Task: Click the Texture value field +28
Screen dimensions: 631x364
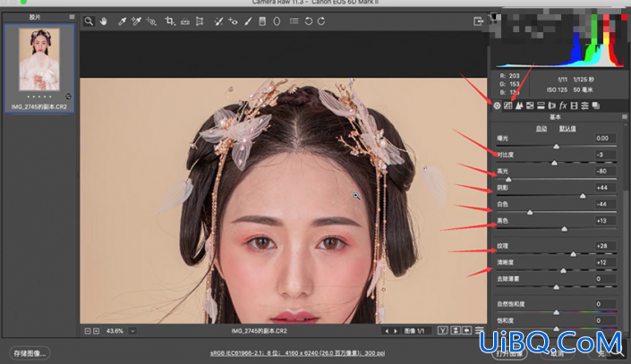Action: 605,246
